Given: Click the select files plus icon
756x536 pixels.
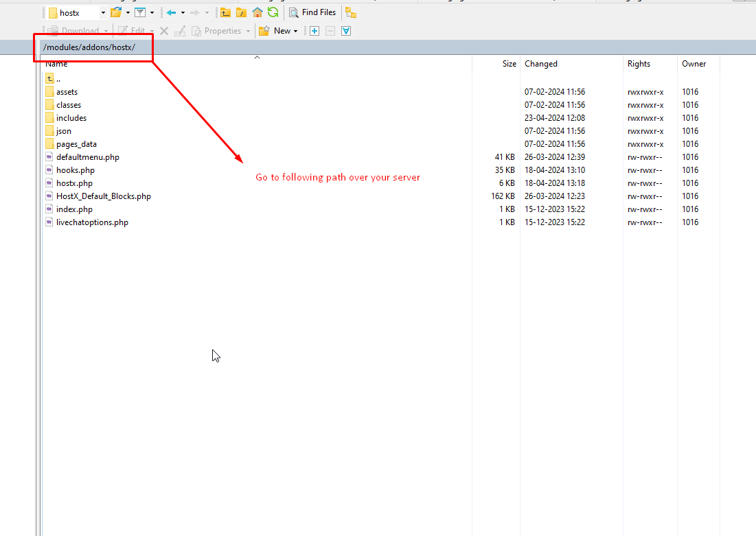Looking at the screenshot, I should point(314,31).
